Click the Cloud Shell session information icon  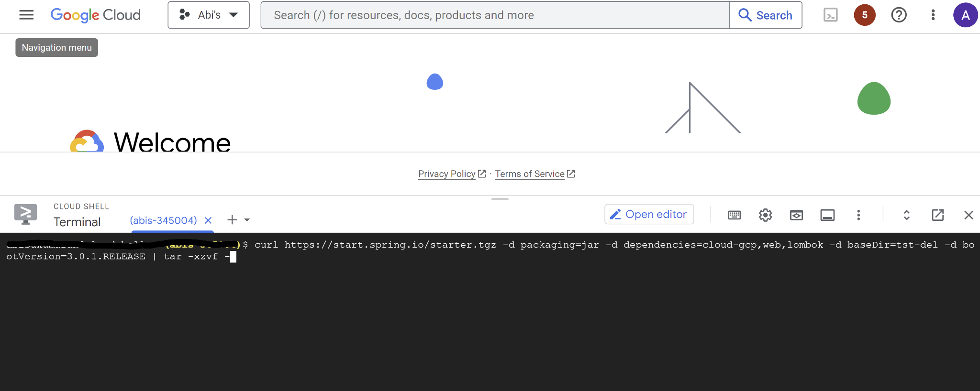pos(827,215)
